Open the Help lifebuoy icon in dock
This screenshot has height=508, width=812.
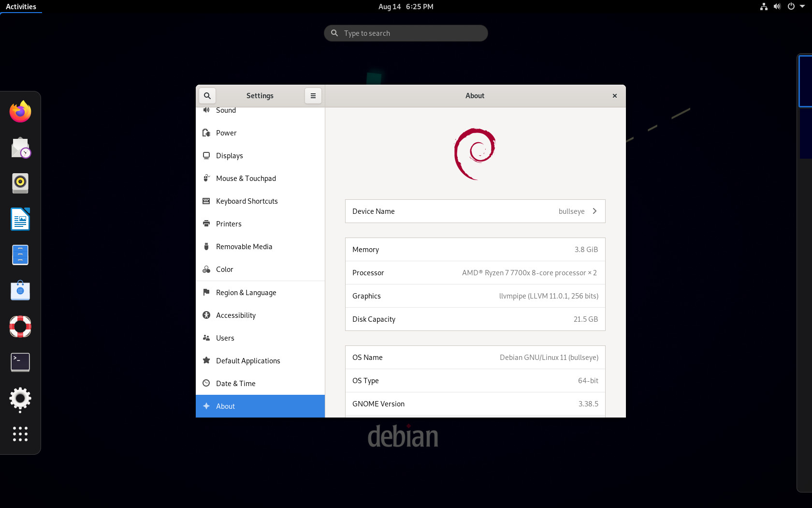point(20,327)
